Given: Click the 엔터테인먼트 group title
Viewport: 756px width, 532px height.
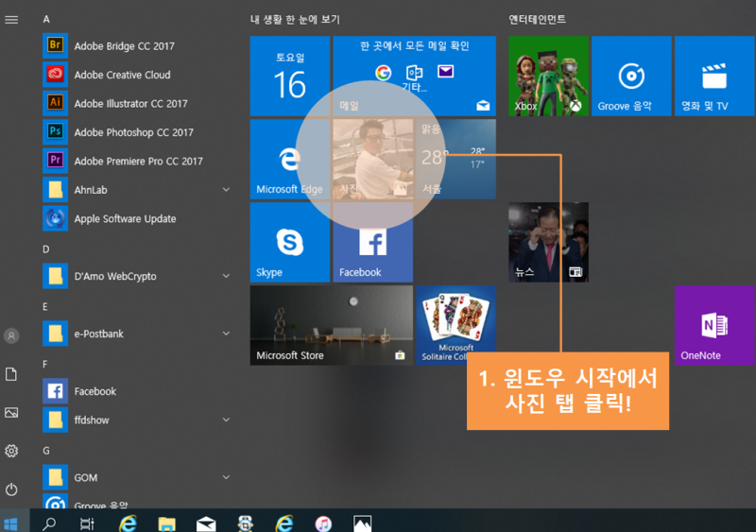Looking at the screenshot, I should (x=537, y=19).
